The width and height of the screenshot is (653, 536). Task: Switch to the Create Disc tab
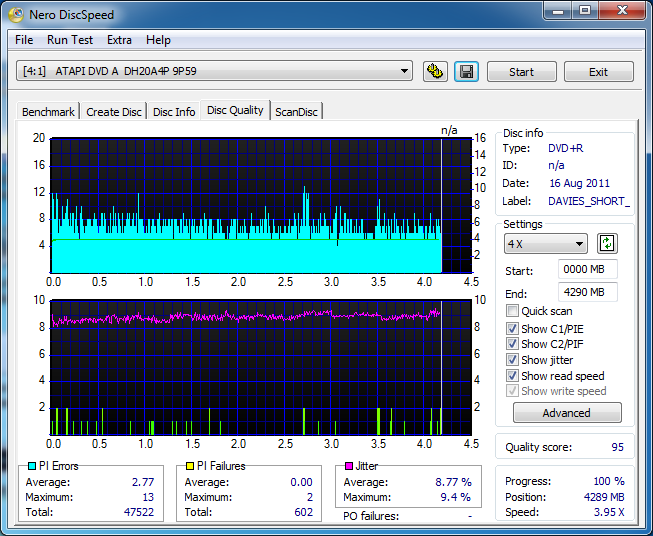[114, 112]
